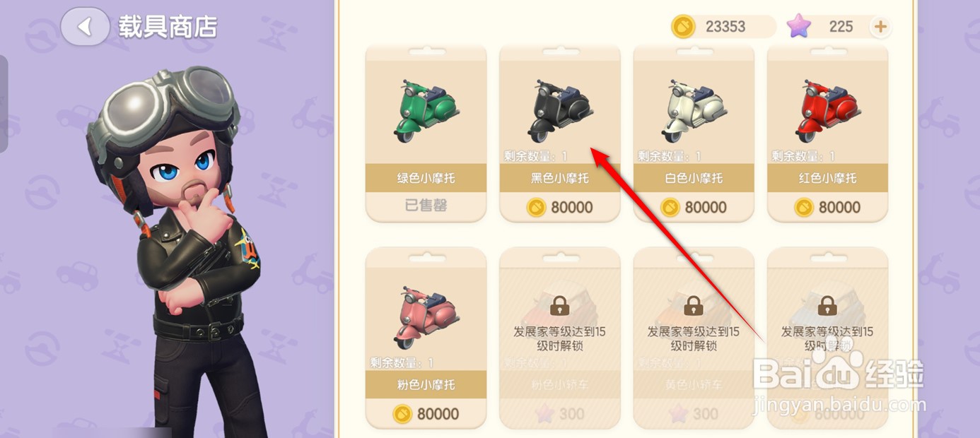Select the black scooter image

coord(560,111)
